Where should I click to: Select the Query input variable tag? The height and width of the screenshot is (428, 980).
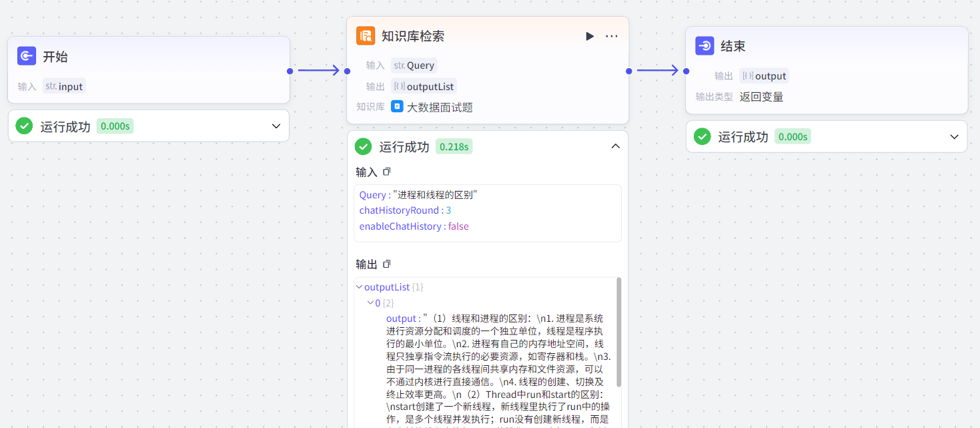coord(414,65)
